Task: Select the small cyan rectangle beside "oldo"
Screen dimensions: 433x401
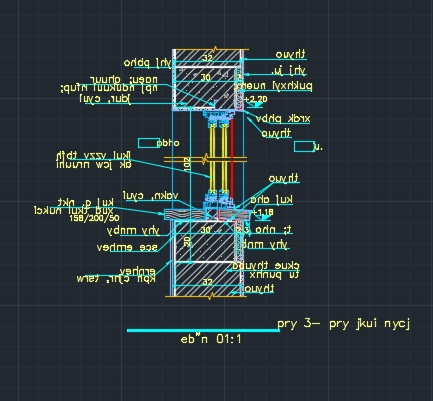Action: click(x=149, y=143)
